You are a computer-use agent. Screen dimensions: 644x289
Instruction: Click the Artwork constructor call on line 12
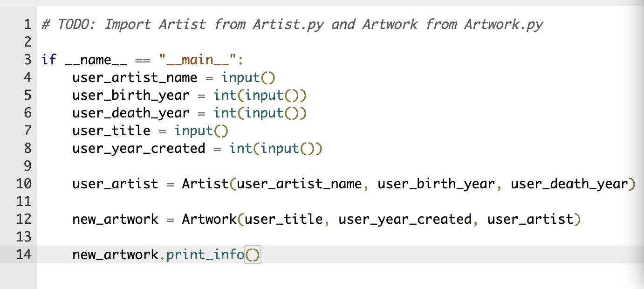pos(209,219)
